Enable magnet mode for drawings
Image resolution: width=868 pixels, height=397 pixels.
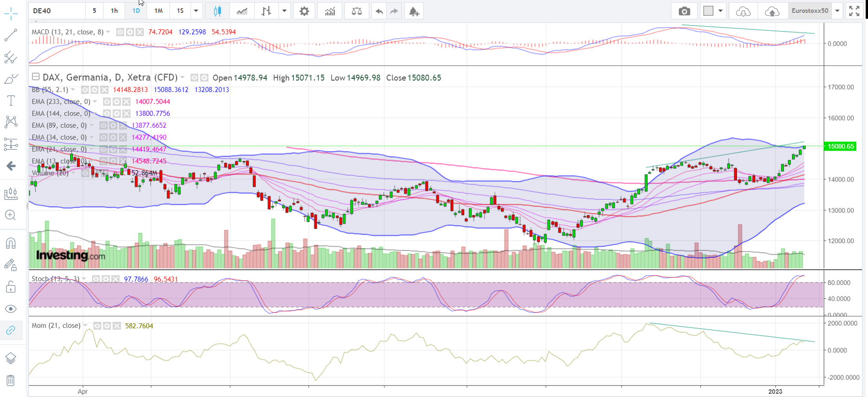click(11, 243)
